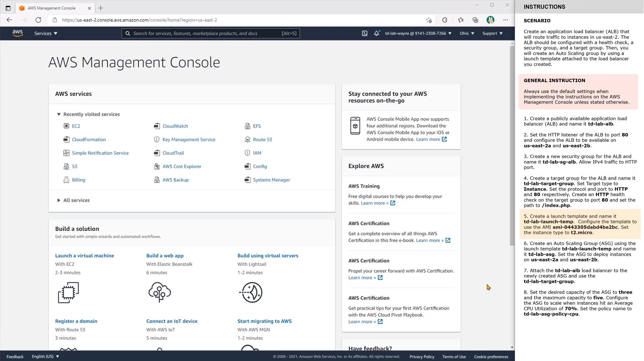
Task: Click the Systems Manager link text
Action: 271,180
